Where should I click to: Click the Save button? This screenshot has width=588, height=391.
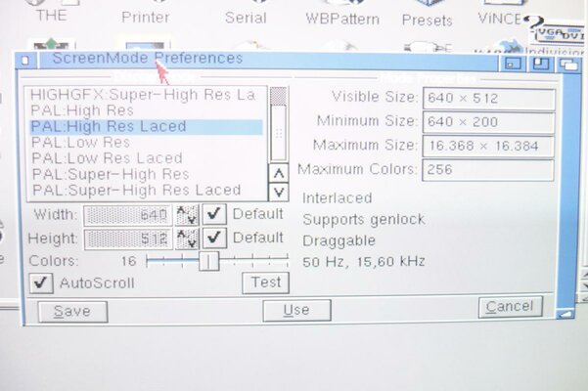click(72, 310)
